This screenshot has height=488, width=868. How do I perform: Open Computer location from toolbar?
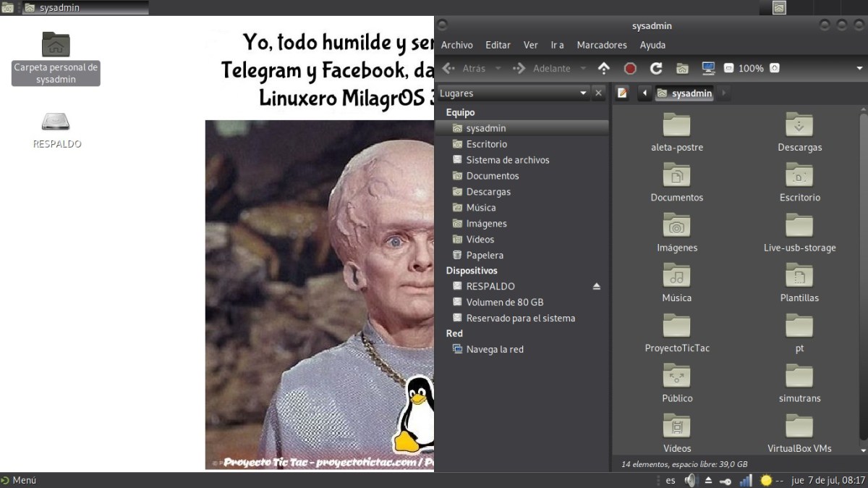click(x=708, y=68)
